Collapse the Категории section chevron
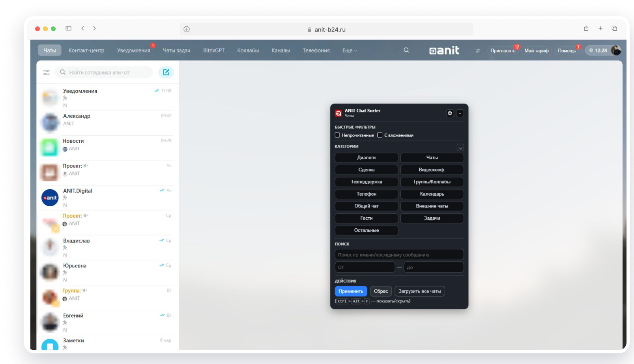Screen dimensions: 634x364 [x=460, y=148]
